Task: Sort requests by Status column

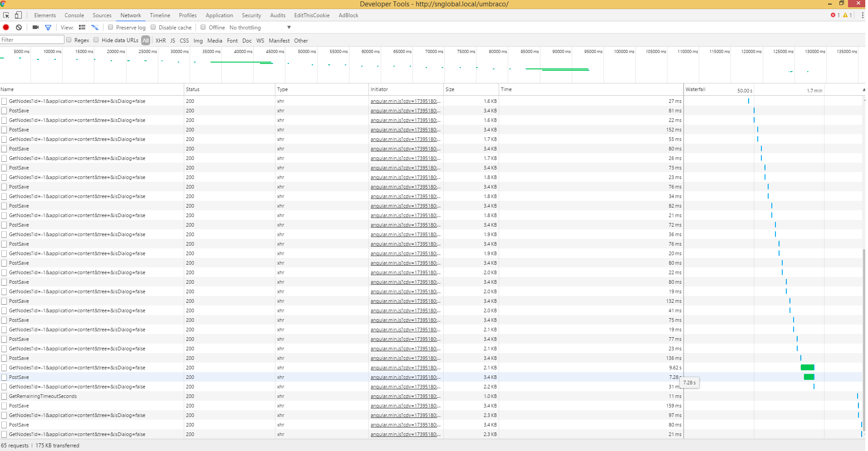Action: 230,90
